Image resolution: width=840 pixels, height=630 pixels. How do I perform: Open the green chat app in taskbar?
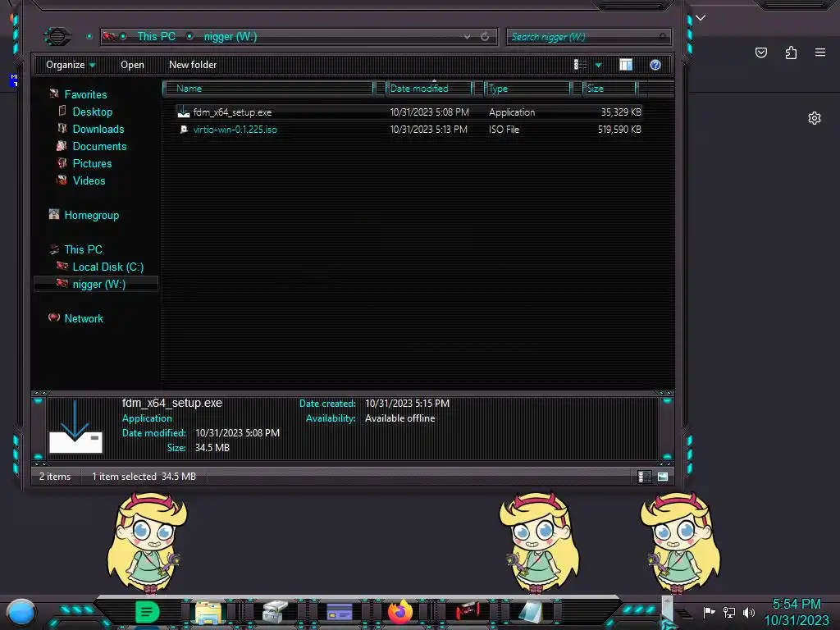148,612
